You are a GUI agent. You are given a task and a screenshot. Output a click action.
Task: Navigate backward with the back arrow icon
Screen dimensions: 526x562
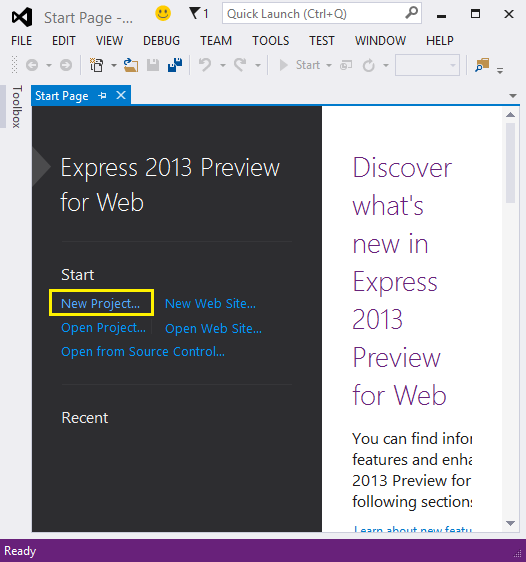pyautogui.click(x=32, y=65)
